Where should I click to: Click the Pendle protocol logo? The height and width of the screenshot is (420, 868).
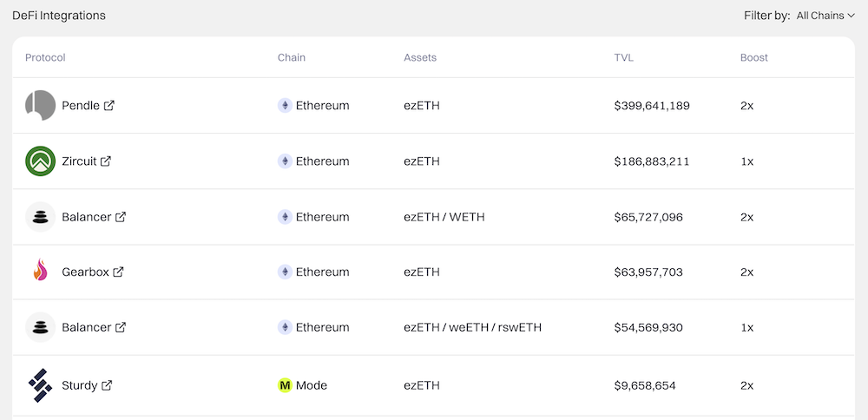click(40, 105)
